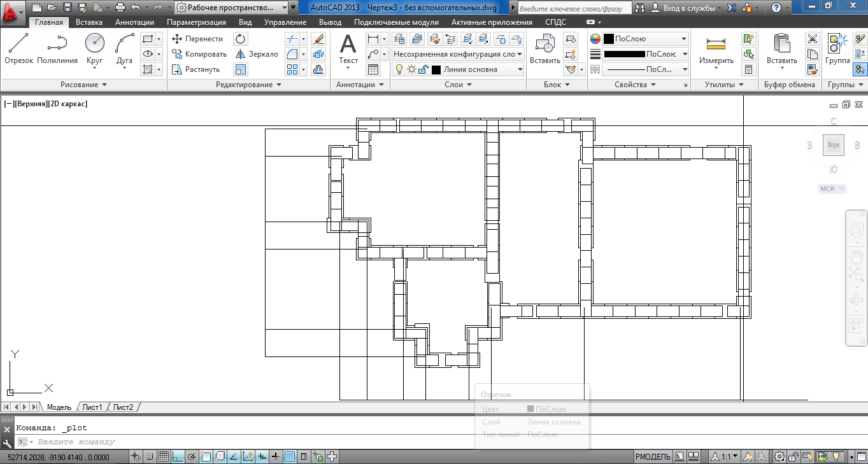Click the Scale tool icon

pos(241,69)
